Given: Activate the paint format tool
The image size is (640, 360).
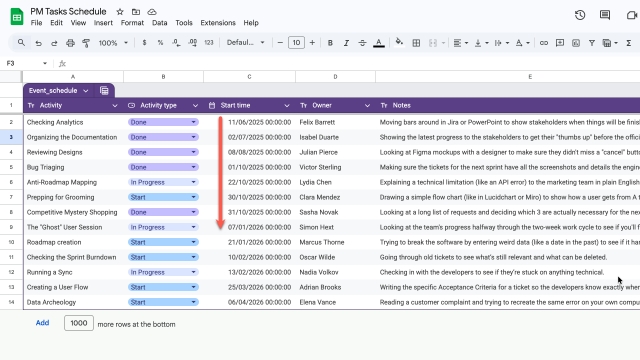Looking at the screenshot, I should pos(86,43).
